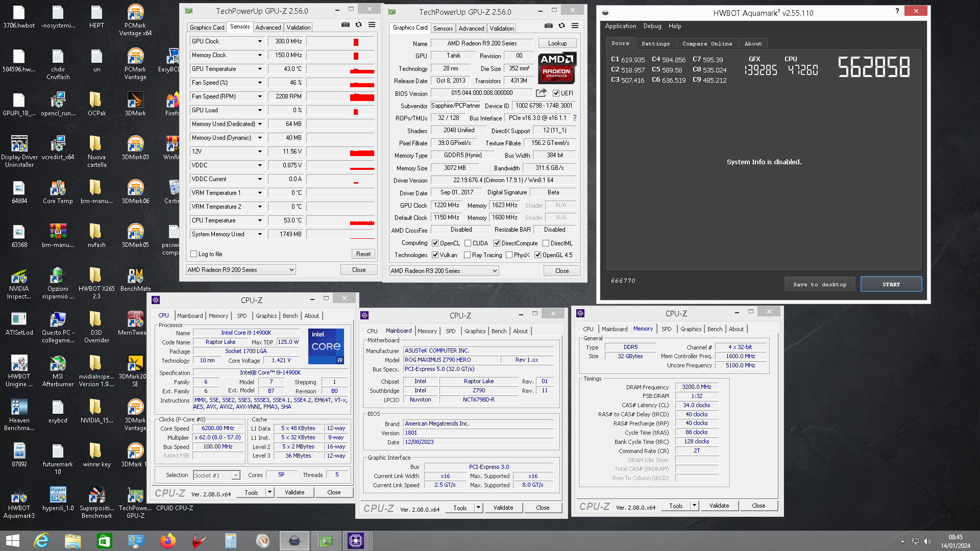This screenshot has width=980, height=551.
Task: Open the hamburger menu in right GPU-Z window
Action: tap(575, 26)
